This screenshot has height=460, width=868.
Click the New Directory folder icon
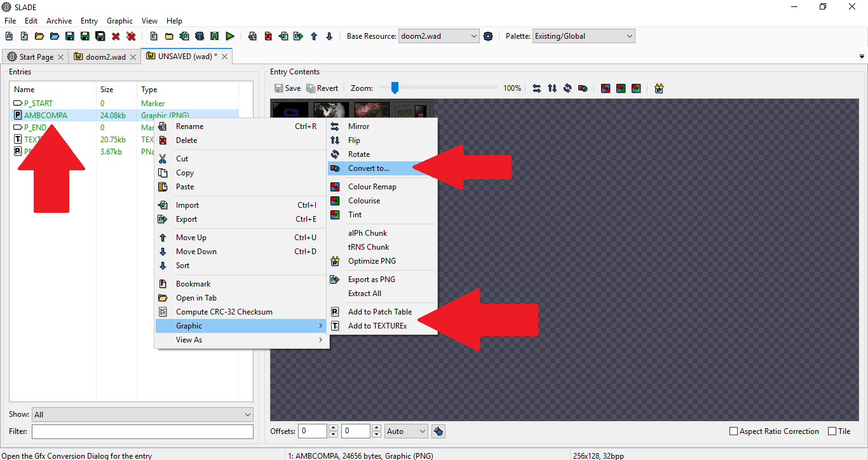169,36
